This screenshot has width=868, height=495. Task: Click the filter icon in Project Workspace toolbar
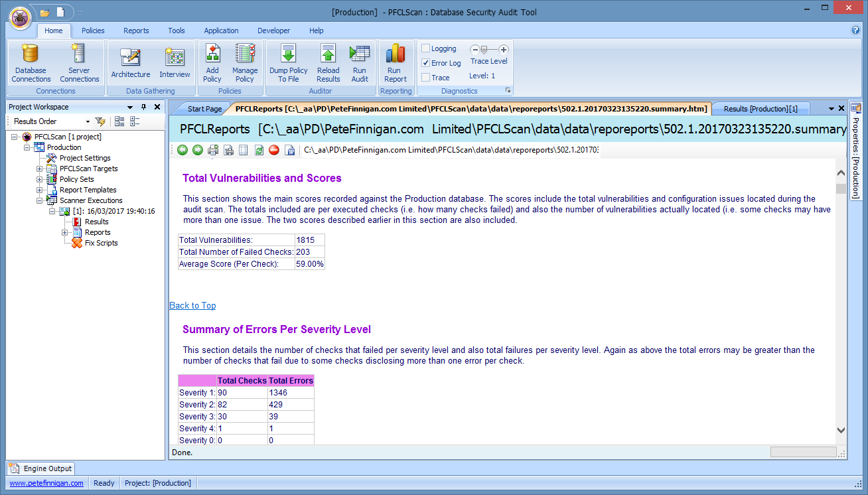point(100,121)
